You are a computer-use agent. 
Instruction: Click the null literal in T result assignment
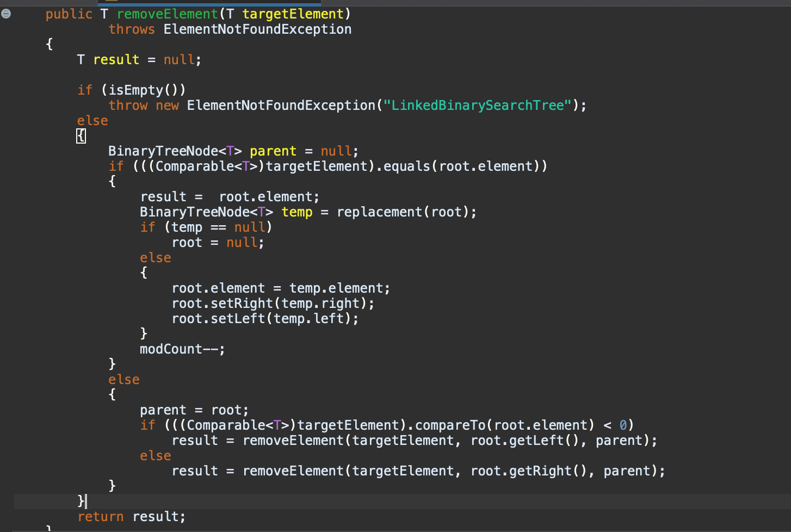(x=178, y=59)
